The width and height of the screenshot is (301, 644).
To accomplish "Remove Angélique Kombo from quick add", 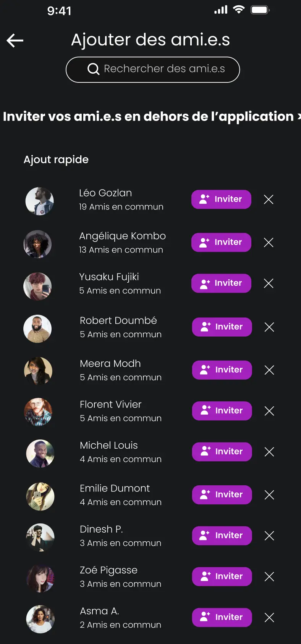I will click(x=269, y=243).
